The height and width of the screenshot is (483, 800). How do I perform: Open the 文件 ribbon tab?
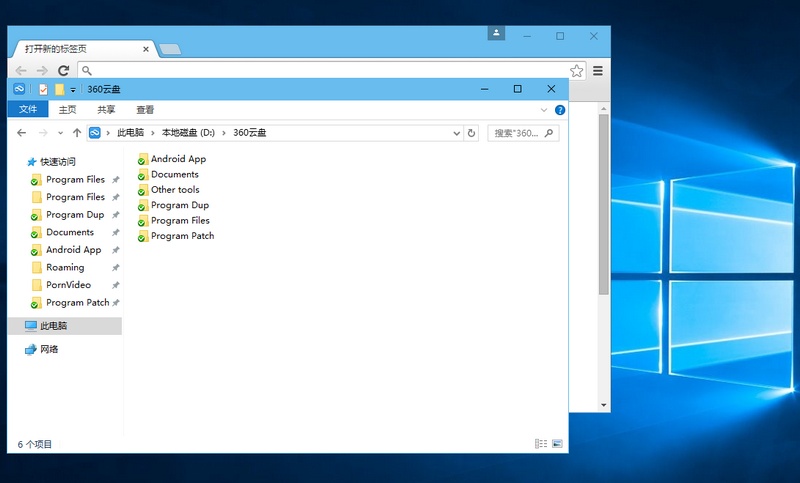[x=28, y=109]
